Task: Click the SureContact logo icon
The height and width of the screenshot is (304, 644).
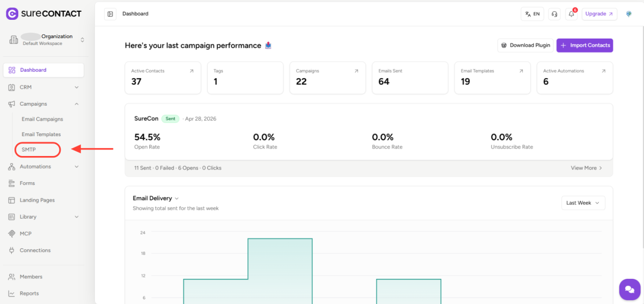Action: pos(12,14)
